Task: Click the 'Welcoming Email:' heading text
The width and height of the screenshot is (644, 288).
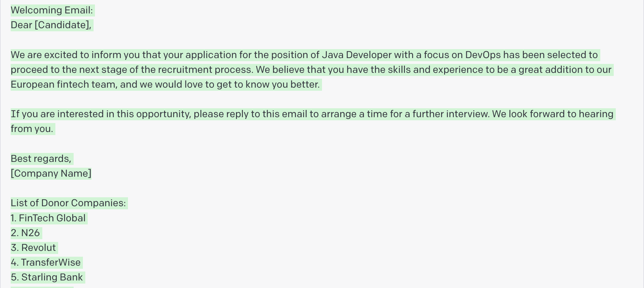Action: coord(52,10)
